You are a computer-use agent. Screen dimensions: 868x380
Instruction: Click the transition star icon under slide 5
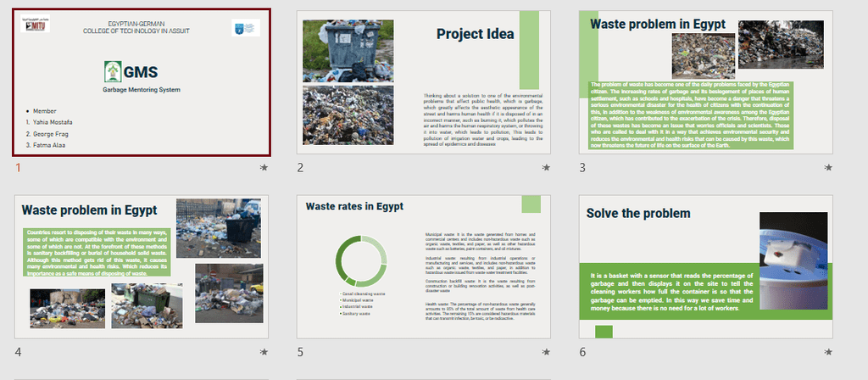pyautogui.click(x=547, y=352)
